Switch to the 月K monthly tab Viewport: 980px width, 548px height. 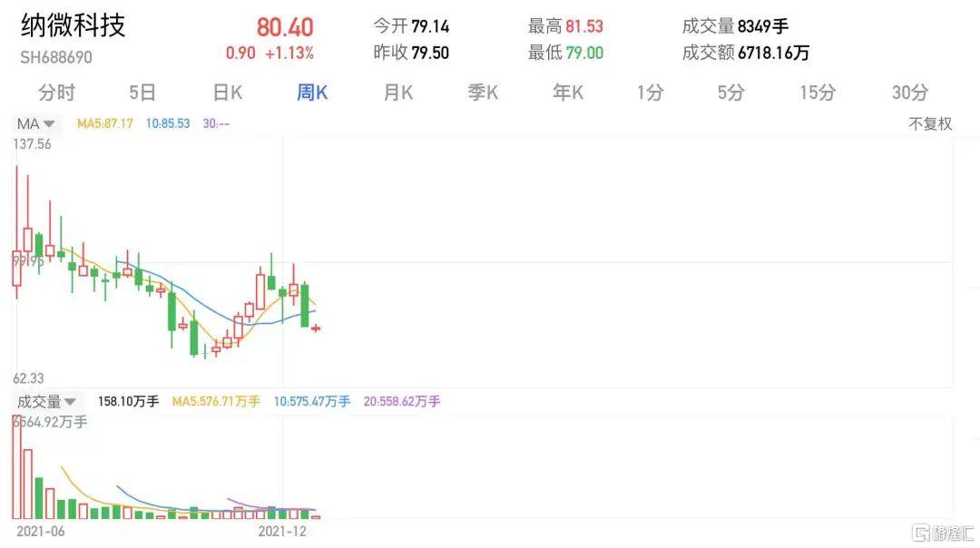pyautogui.click(x=398, y=93)
